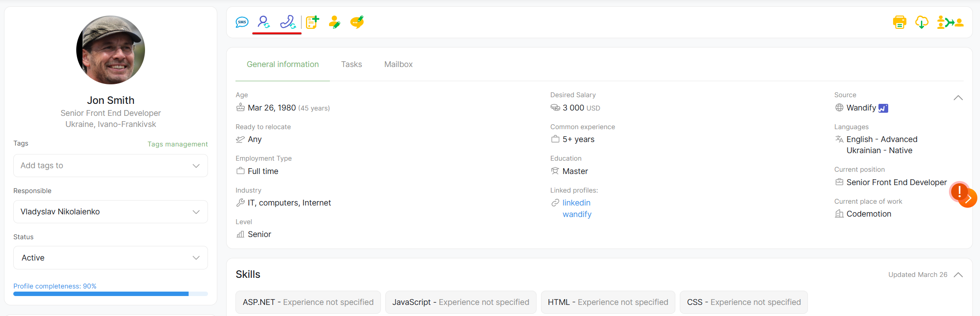Click the merge candidates icon
Screen dimensions: 980x316
950,22
